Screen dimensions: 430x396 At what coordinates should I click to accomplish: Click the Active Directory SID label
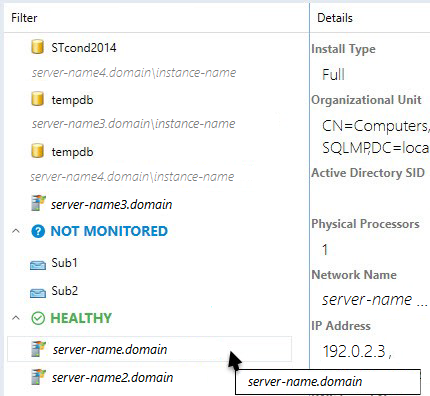pyautogui.click(x=368, y=173)
